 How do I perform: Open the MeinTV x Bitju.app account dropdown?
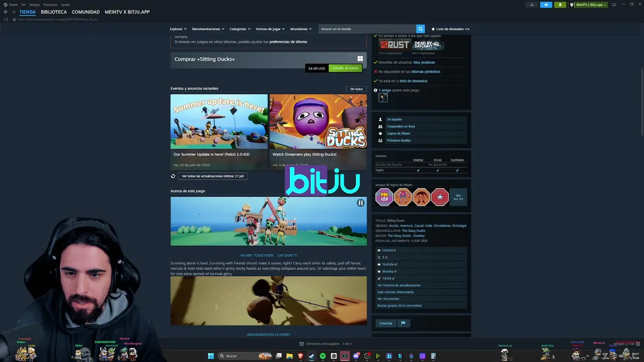[589, 5]
